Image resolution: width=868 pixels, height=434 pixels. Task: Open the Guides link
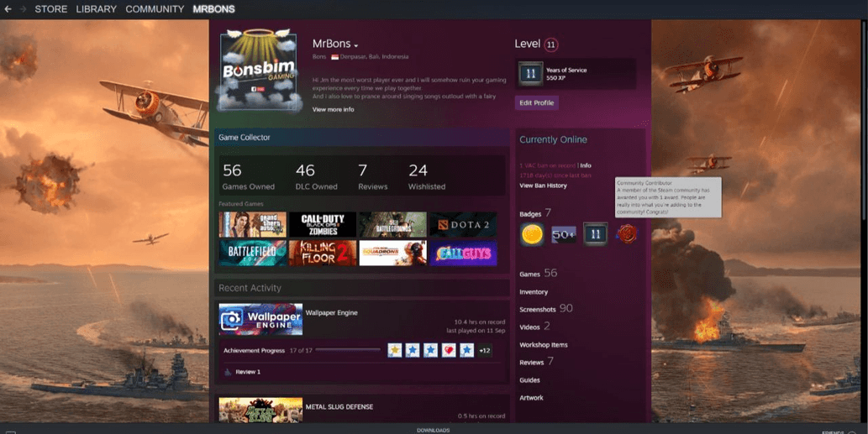[529, 380]
